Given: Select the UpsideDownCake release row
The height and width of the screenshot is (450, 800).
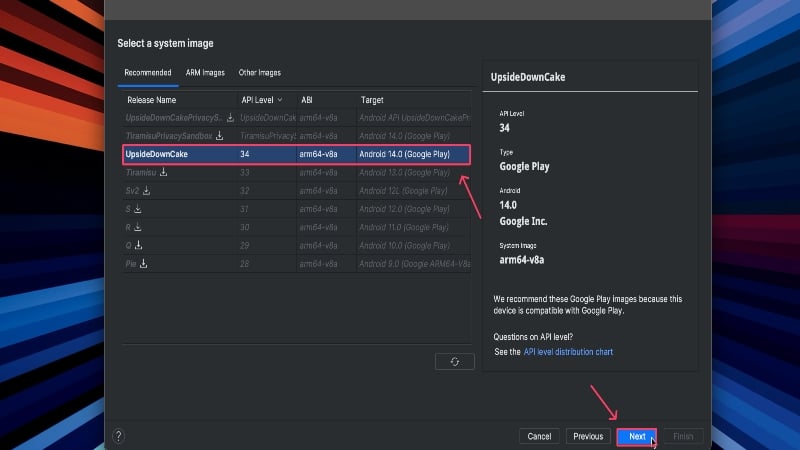Looking at the screenshot, I should (296, 154).
